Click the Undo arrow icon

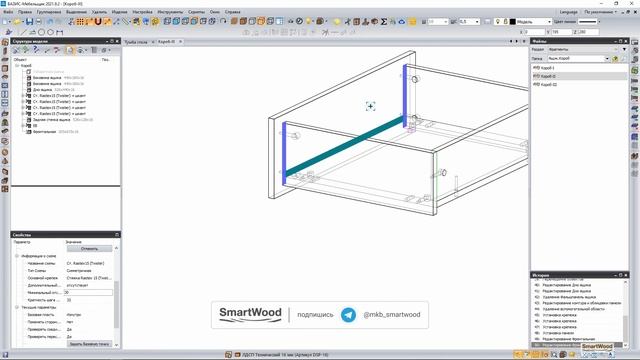[x=50, y=22]
